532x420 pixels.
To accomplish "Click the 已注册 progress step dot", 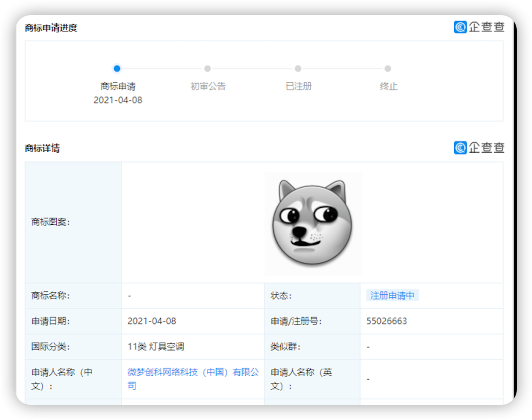I will click(298, 68).
